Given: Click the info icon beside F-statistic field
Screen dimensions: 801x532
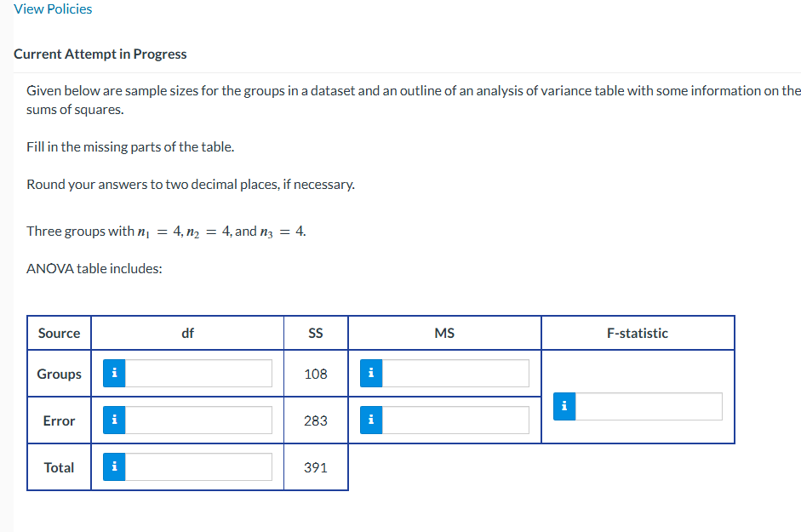Looking at the screenshot, I should [x=564, y=407].
